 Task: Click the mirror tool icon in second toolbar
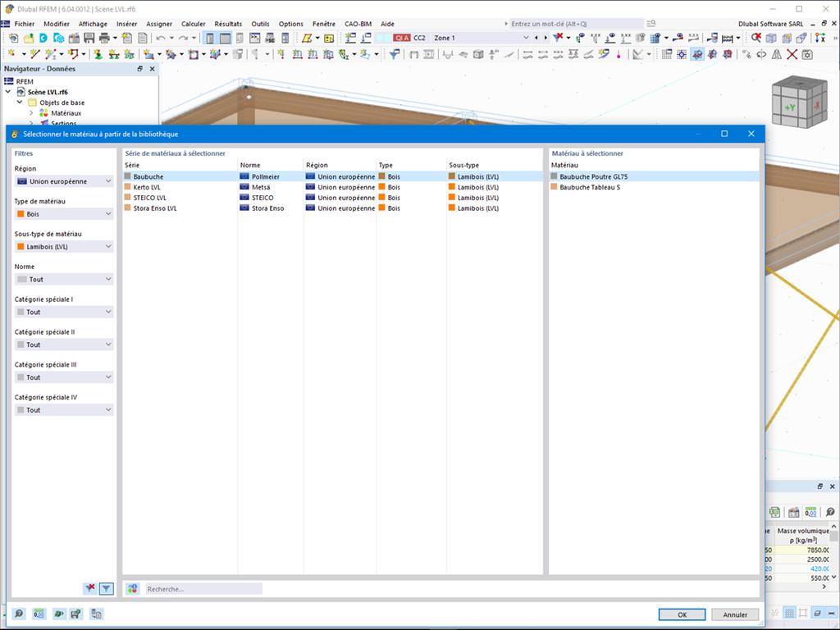776,54
